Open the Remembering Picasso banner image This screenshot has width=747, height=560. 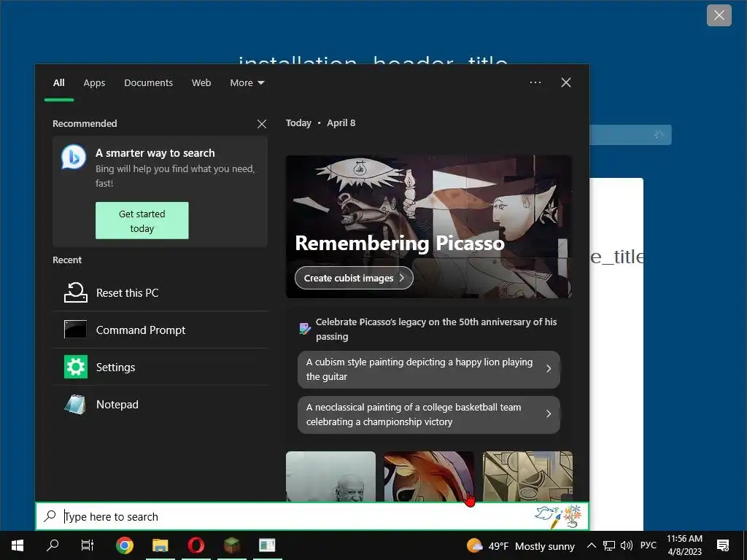click(x=429, y=227)
